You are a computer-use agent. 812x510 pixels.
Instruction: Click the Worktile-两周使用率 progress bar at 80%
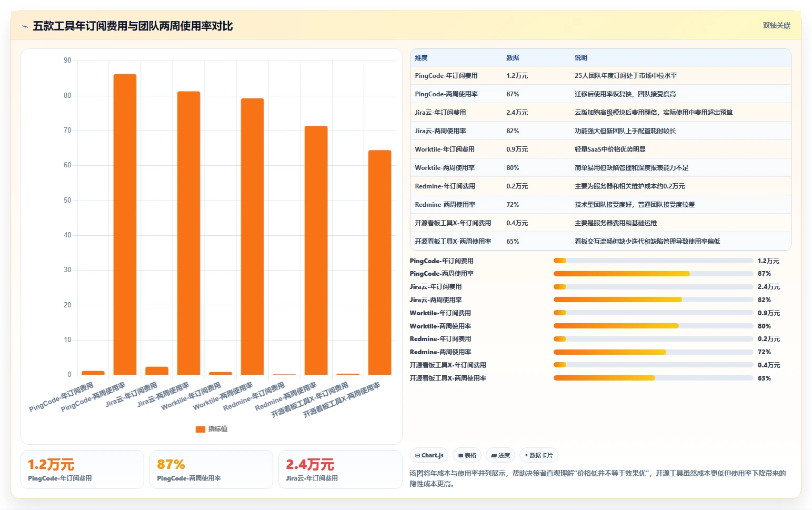click(653, 326)
